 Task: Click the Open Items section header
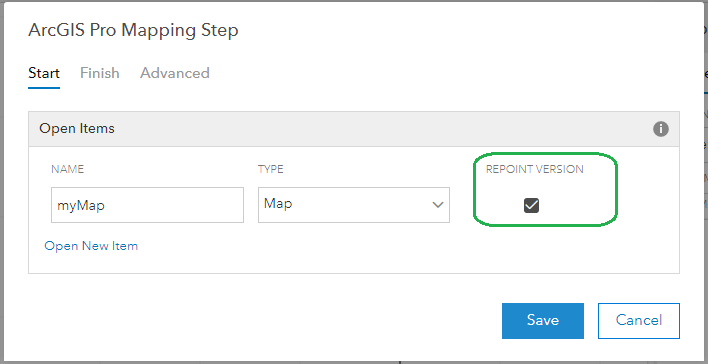tap(354, 129)
